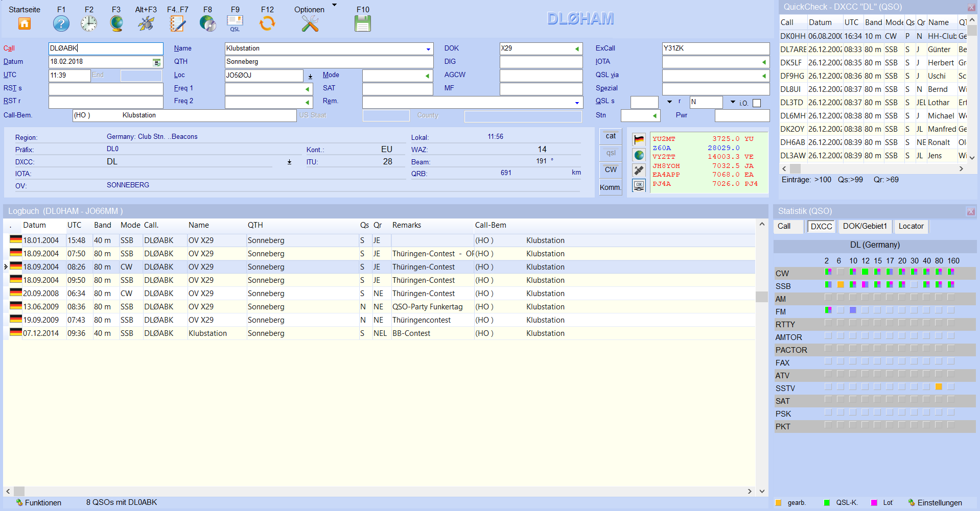
Task: Close the QuickCheck panel
Action: click(x=971, y=7)
